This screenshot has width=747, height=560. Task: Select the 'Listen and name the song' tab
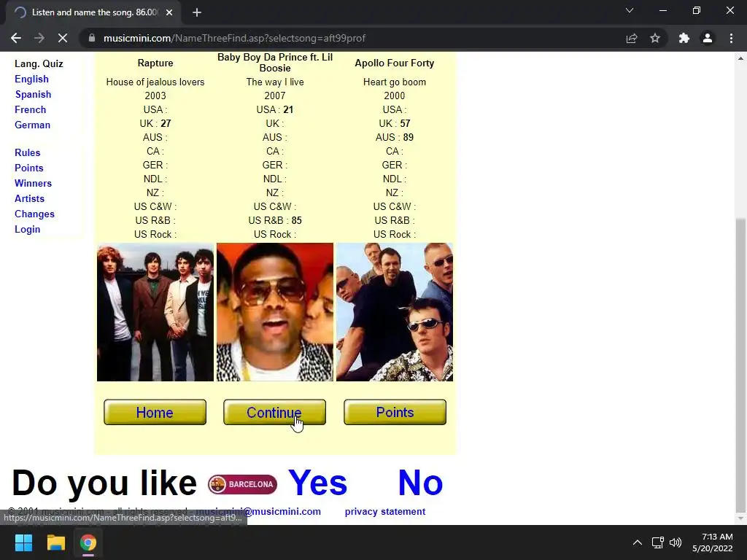93,12
